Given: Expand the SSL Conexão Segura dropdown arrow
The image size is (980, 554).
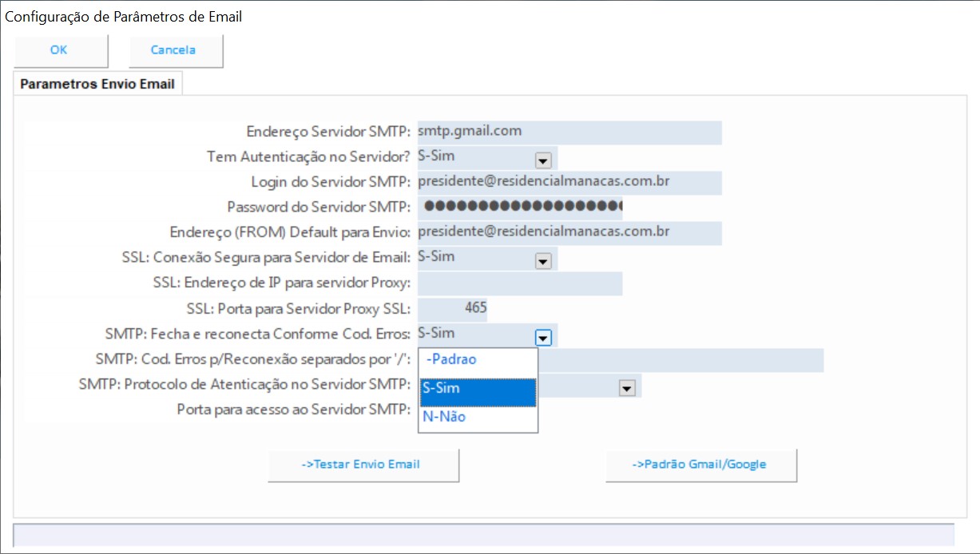Looking at the screenshot, I should point(543,261).
